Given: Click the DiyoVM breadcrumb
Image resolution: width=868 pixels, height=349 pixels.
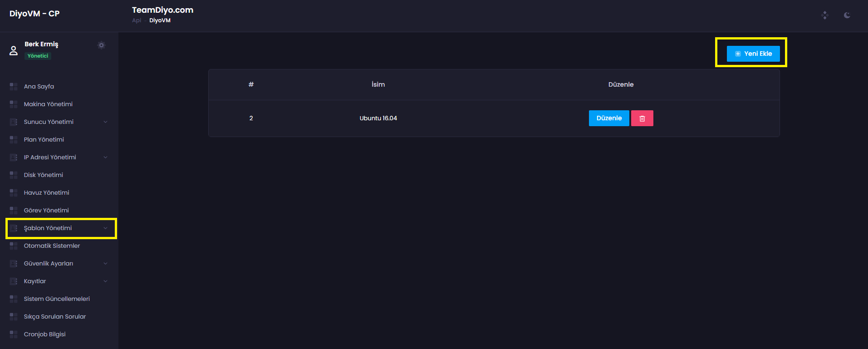Looking at the screenshot, I should coord(160,20).
